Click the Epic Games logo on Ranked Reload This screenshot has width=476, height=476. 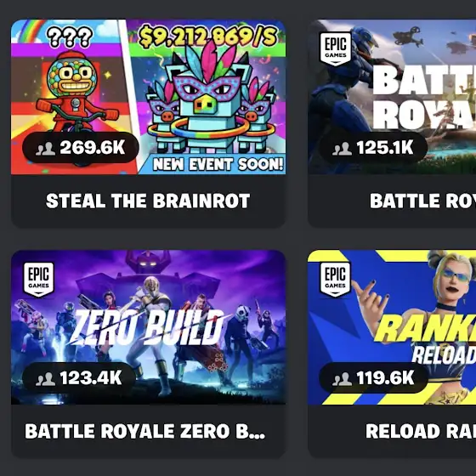point(336,280)
